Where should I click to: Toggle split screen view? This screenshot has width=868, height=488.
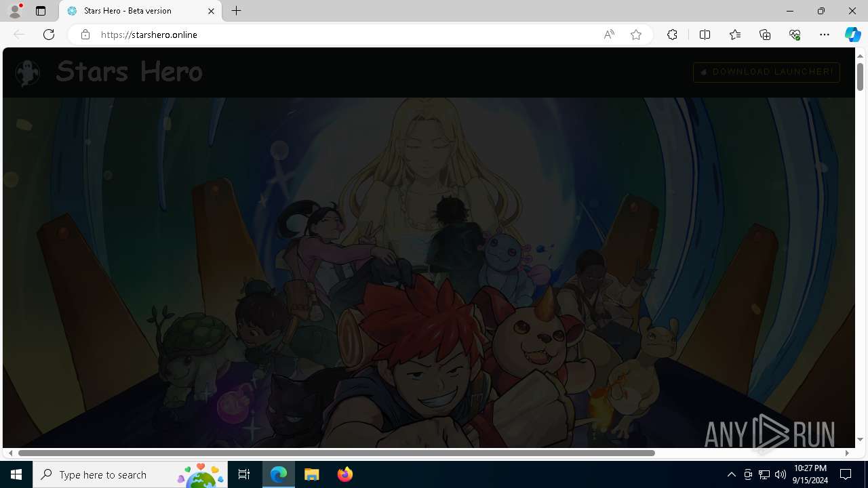pos(705,35)
